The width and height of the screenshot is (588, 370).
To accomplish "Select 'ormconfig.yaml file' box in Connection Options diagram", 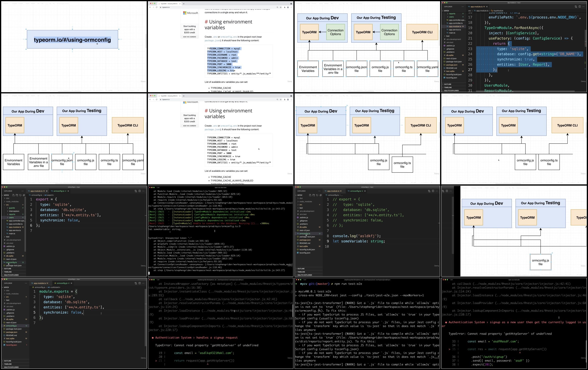I will click(427, 69).
